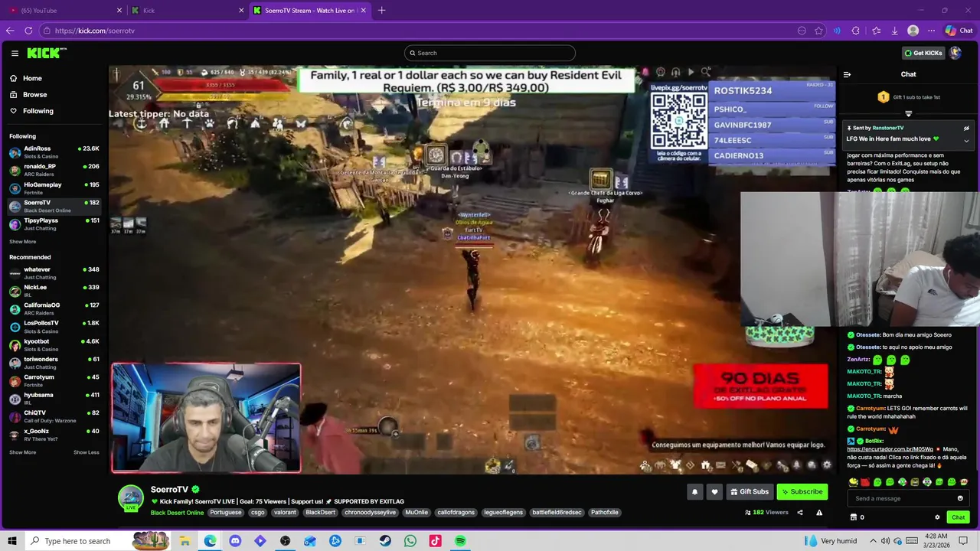Open a new browser tab
The height and width of the screenshot is (551, 980).
tap(381, 11)
